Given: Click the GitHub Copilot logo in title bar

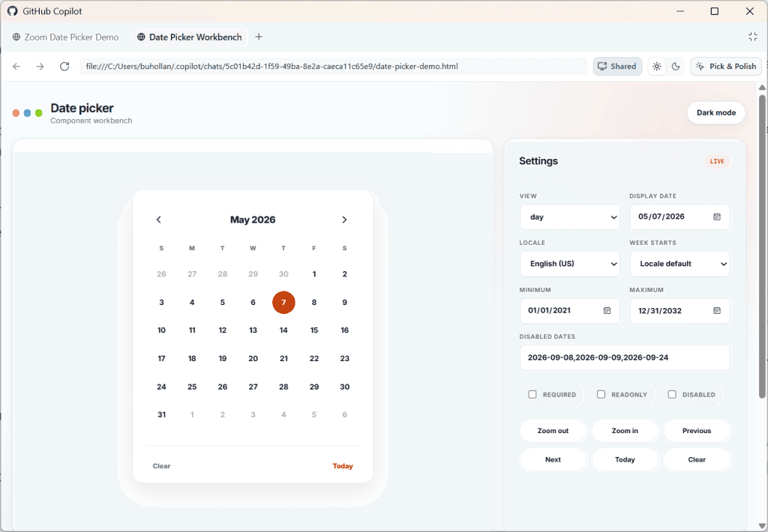Looking at the screenshot, I should [12, 10].
